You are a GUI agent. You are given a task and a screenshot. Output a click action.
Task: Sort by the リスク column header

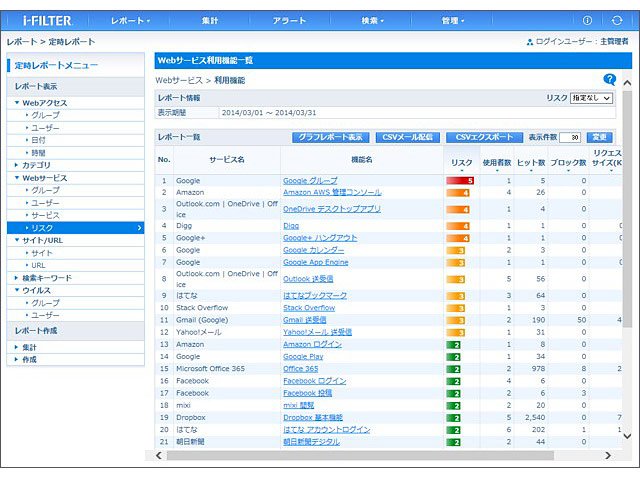[x=462, y=164]
